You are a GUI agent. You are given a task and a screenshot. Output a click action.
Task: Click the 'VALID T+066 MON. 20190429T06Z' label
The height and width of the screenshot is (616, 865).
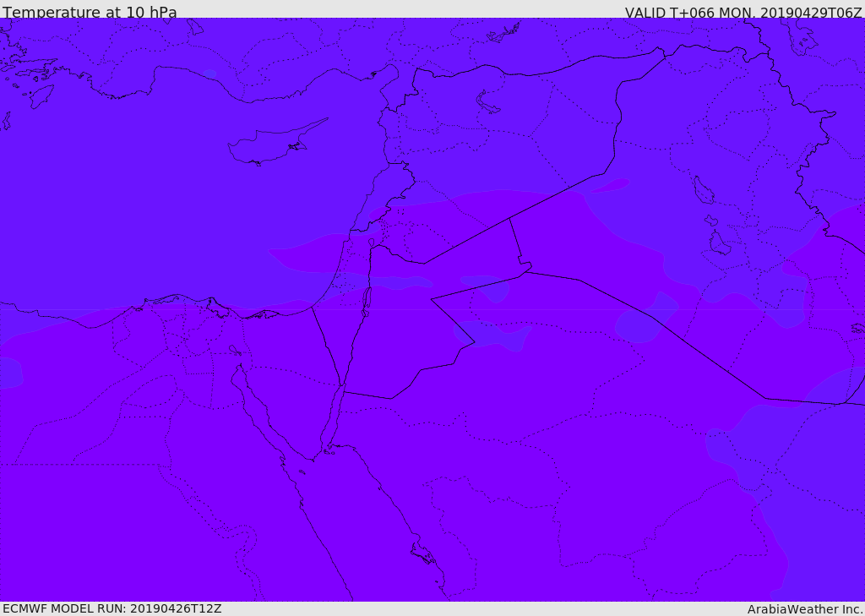(x=743, y=12)
